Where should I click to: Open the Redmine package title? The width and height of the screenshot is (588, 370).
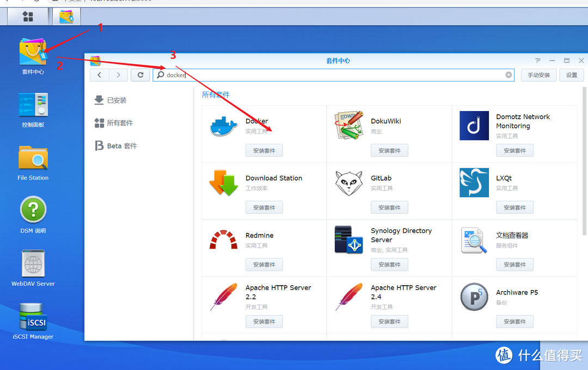point(260,236)
